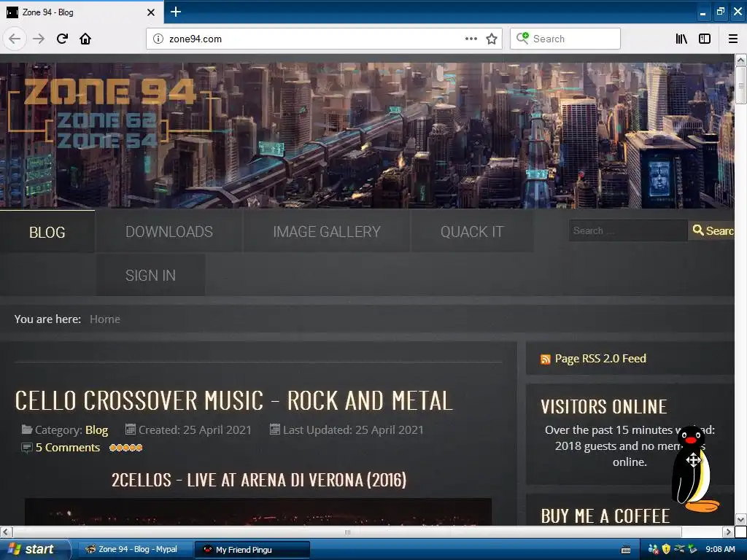
Task: Close the Zone 94 - Blog tab
Action: point(150,12)
